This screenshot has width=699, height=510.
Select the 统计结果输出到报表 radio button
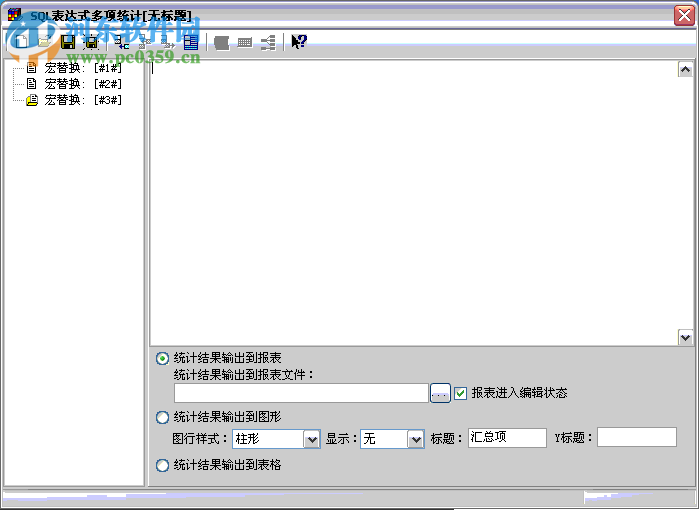[162, 358]
